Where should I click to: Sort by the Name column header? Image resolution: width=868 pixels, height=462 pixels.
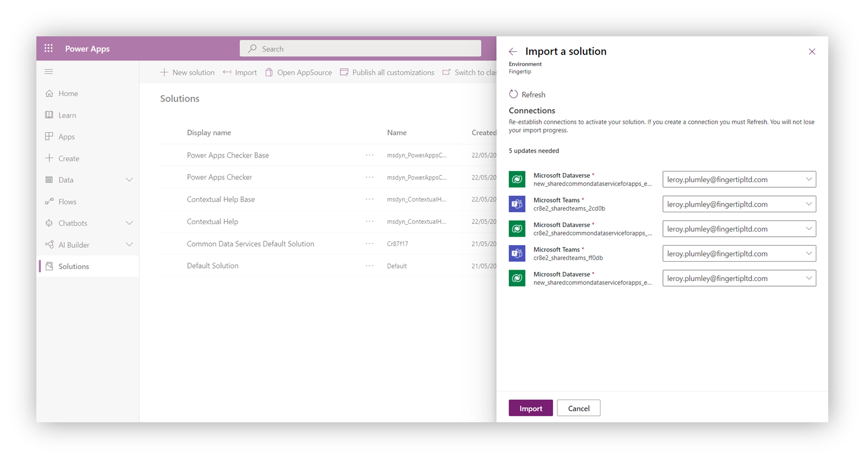coord(397,133)
